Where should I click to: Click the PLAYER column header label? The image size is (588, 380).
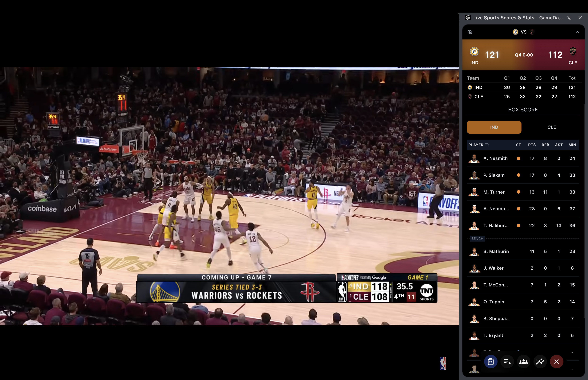tap(476, 145)
